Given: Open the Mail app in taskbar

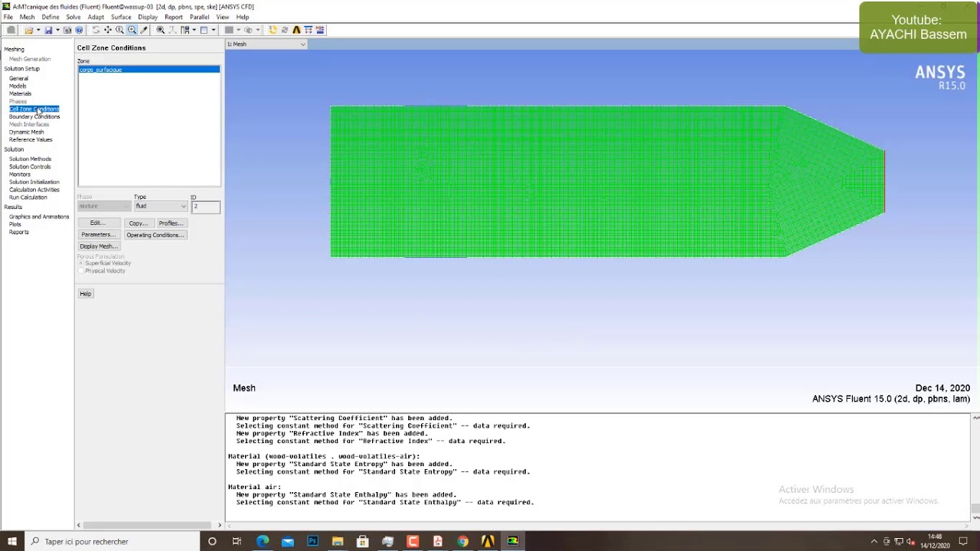Looking at the screenshot, I should pyautogui.click(x=287, y=541).
